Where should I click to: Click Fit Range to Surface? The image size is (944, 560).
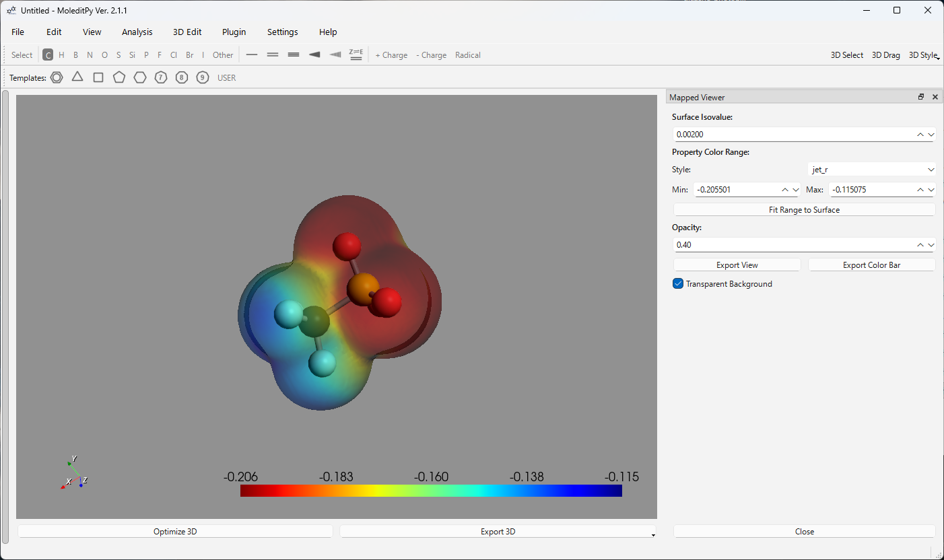coord(804,209)
